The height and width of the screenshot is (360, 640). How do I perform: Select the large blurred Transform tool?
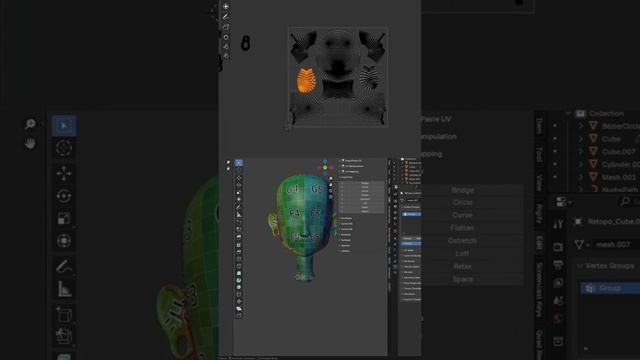64,241
